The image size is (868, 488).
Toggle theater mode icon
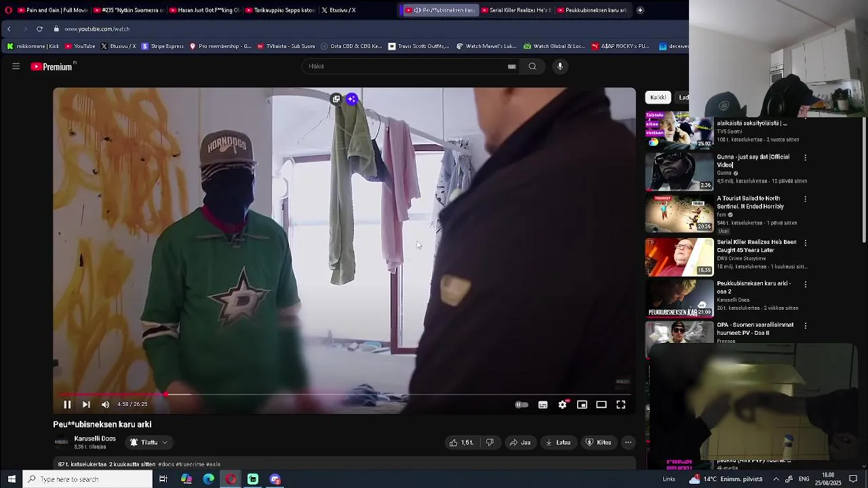[601, 405]
